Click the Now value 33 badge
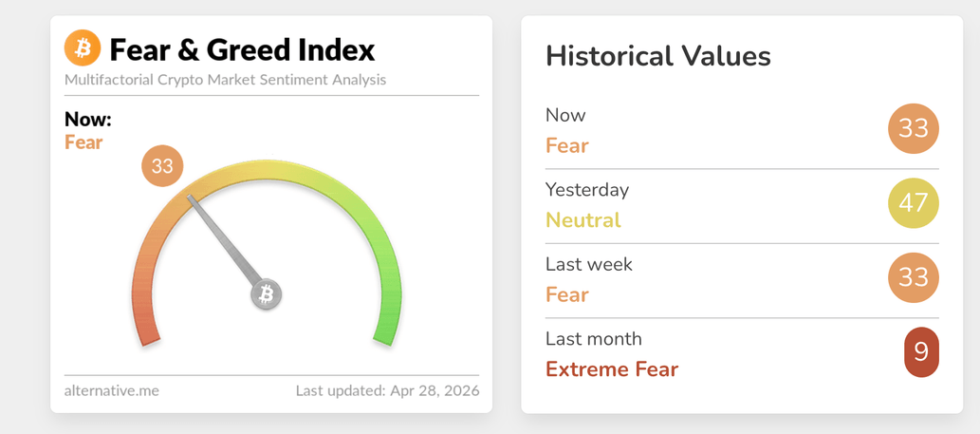Screen dimensions: 980x434 coord(913,128)
